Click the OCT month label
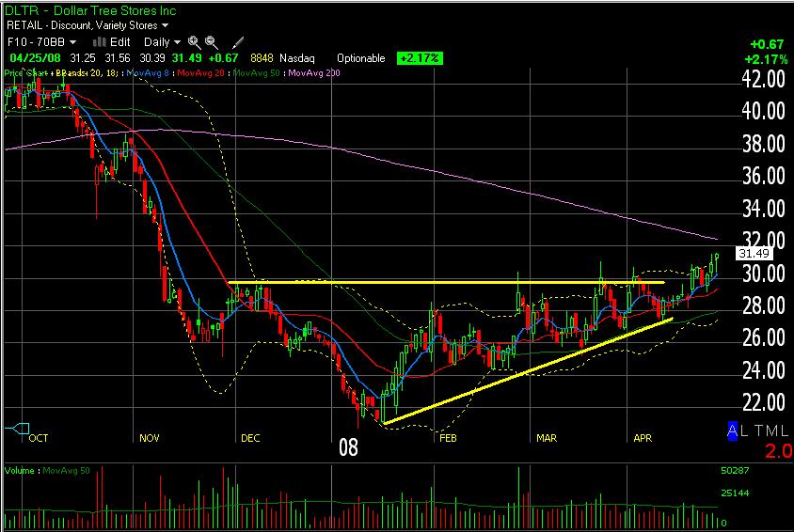Image resolution: width=794 pixels, height=532 pixels. coord(39,438)
